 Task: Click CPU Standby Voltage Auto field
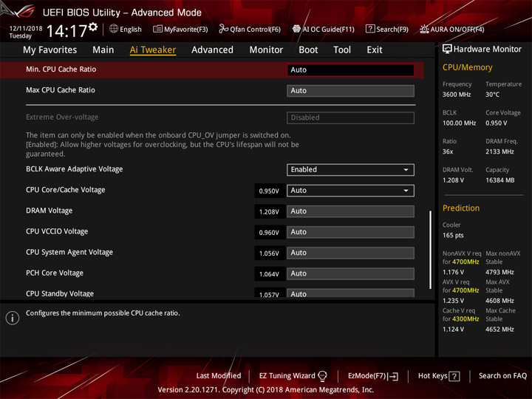[350, 293]
